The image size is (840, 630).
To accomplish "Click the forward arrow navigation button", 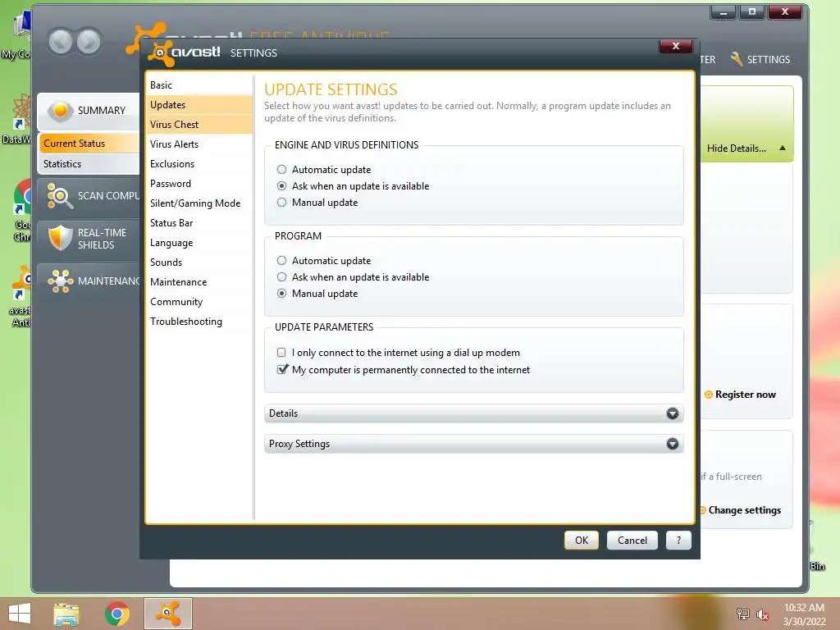I will tap(89, 42).
